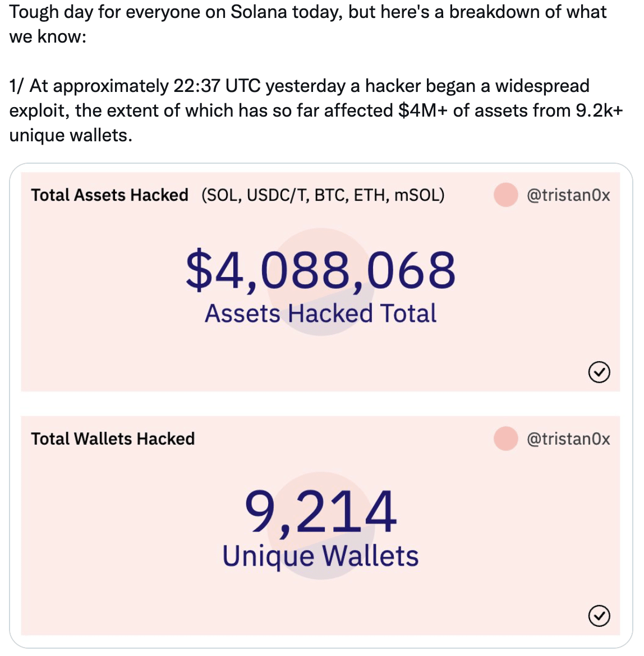Open the embedded dashboard image thumbnail
The width and height of the screenshot is (644, 656).
tap(321, 405)
